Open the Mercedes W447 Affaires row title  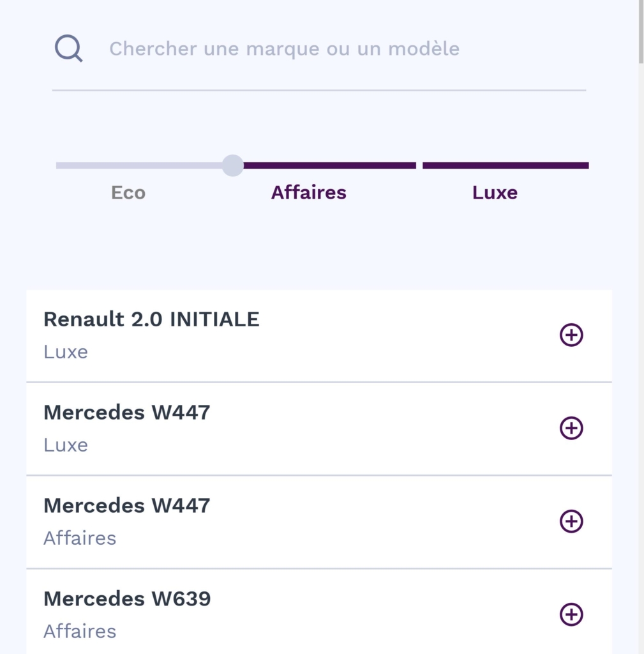[x=126, y=506]
